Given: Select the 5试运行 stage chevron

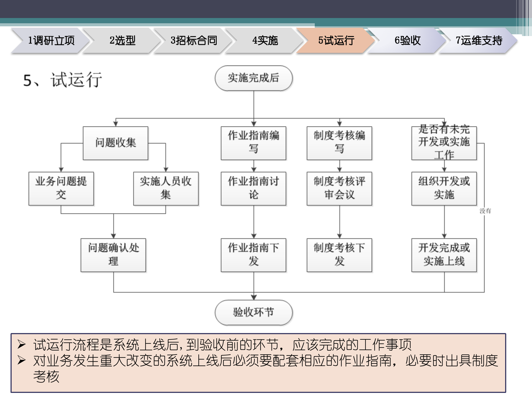Looking at the screenshot, I should (x=335, y=41).
